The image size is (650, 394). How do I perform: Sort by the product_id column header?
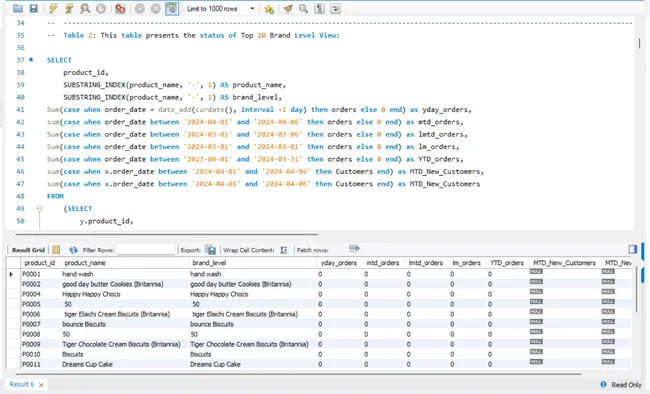pos(40,263)
